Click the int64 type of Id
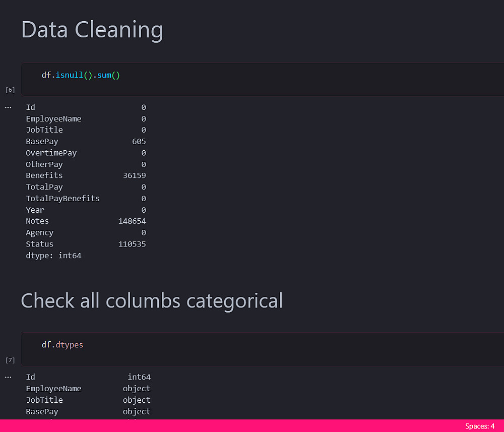 coord(139,377)
